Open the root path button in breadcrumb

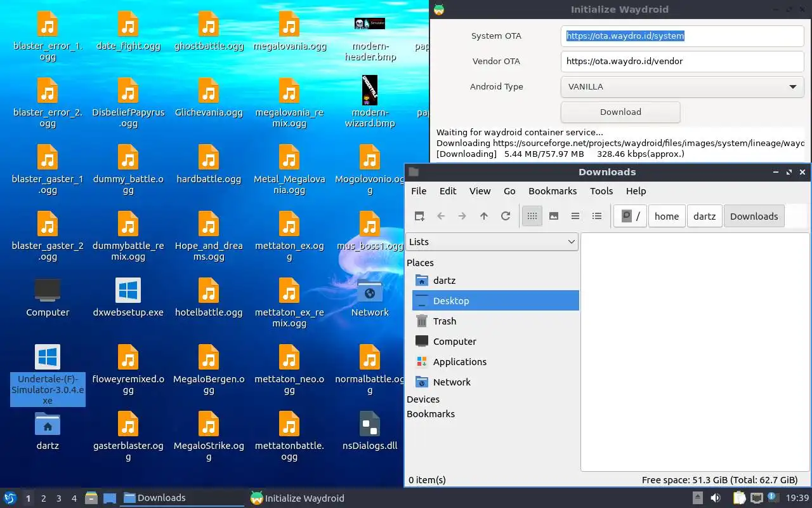click(631, 216)
